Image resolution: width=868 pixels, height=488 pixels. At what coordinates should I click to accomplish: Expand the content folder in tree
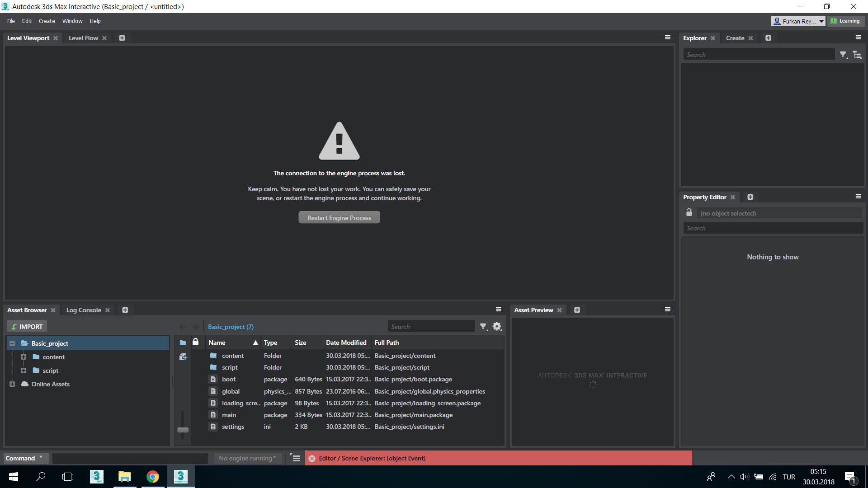[24, 357]
